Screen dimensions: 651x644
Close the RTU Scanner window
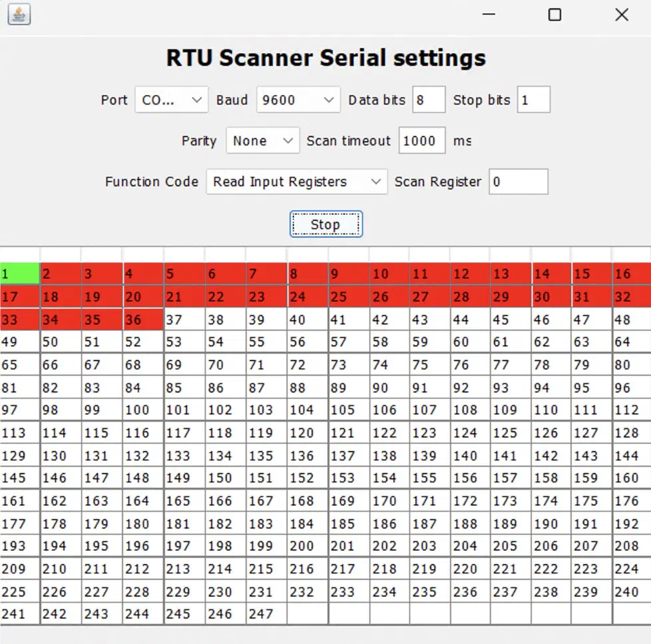622,15
